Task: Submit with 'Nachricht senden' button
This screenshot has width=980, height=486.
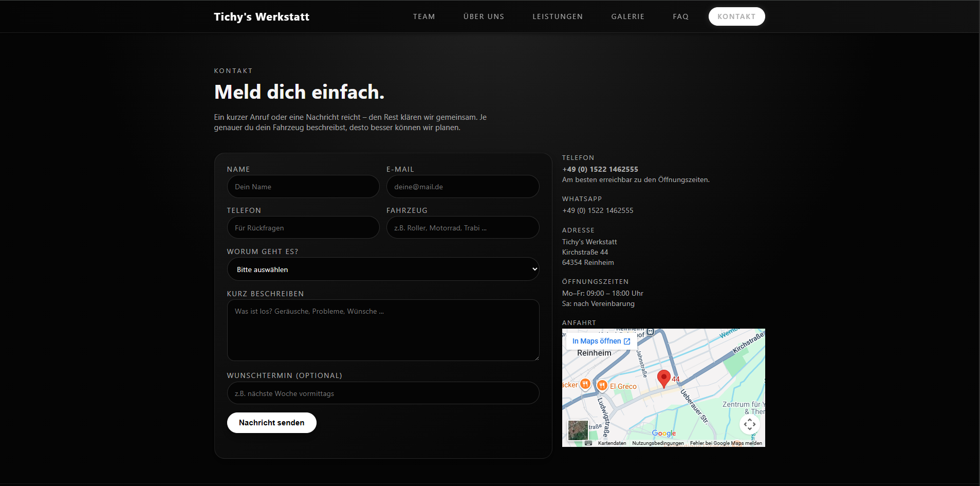Action: [x=271, y=423]
